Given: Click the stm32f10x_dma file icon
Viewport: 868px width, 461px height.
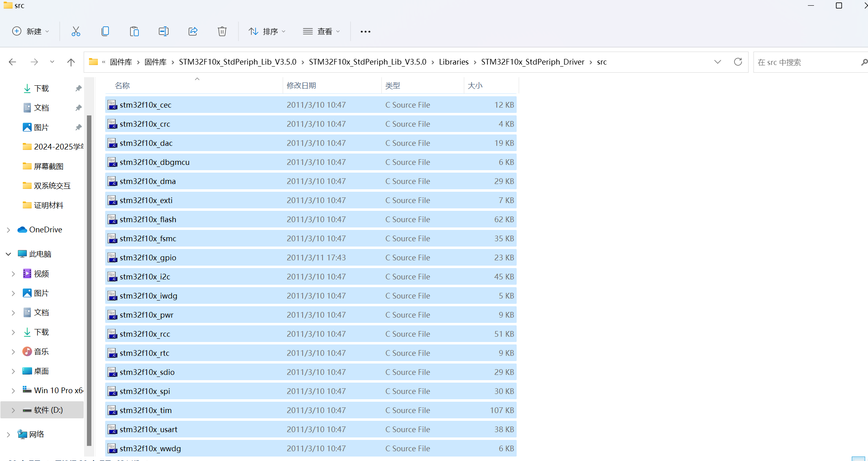Looking at the screenshot, I should [113, 181].
